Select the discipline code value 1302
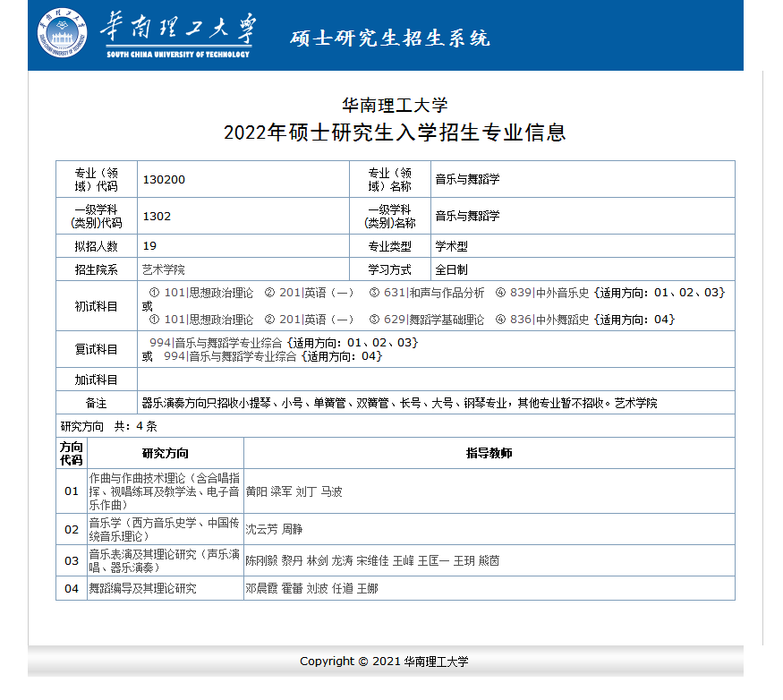 [157, 217]
